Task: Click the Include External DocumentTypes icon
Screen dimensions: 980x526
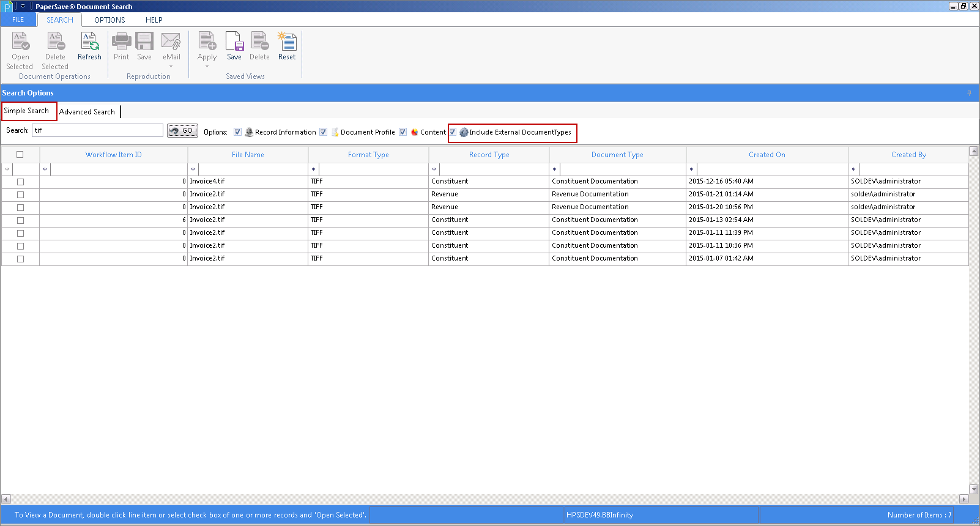Action: [x=464, y=132]
